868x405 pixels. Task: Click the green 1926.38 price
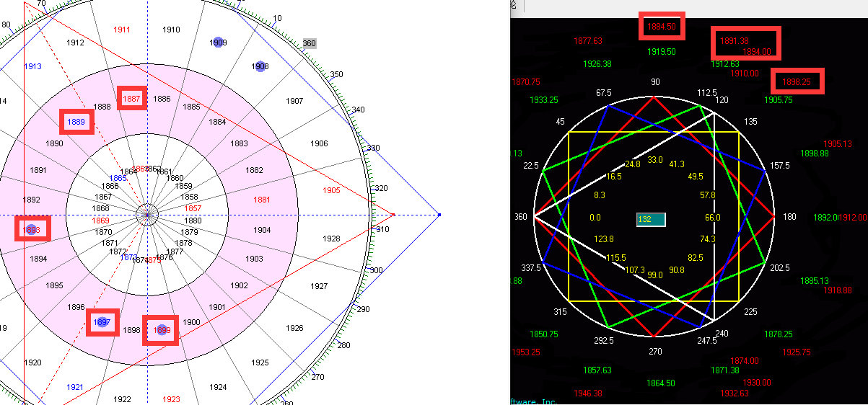coord(597,64)
